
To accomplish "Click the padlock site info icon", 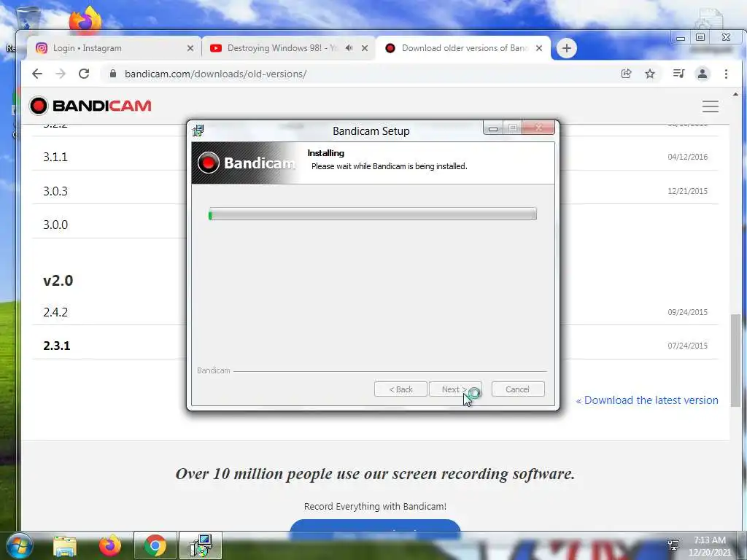I will (x=113, y=74).
